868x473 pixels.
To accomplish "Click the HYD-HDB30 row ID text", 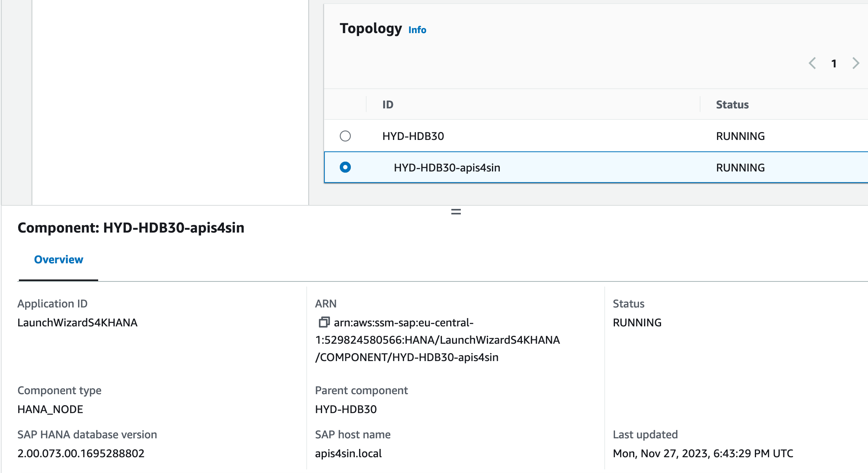I will tap(413, 136).
